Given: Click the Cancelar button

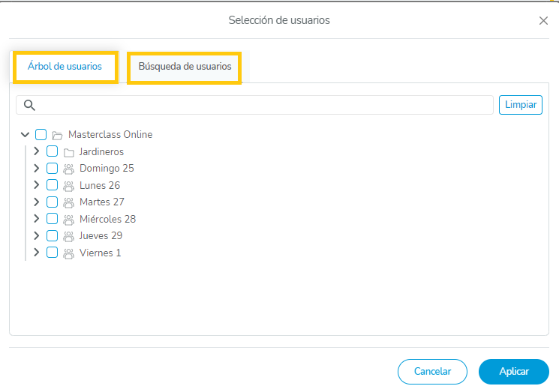Looking at the screenshot, I should pos(432,372).
